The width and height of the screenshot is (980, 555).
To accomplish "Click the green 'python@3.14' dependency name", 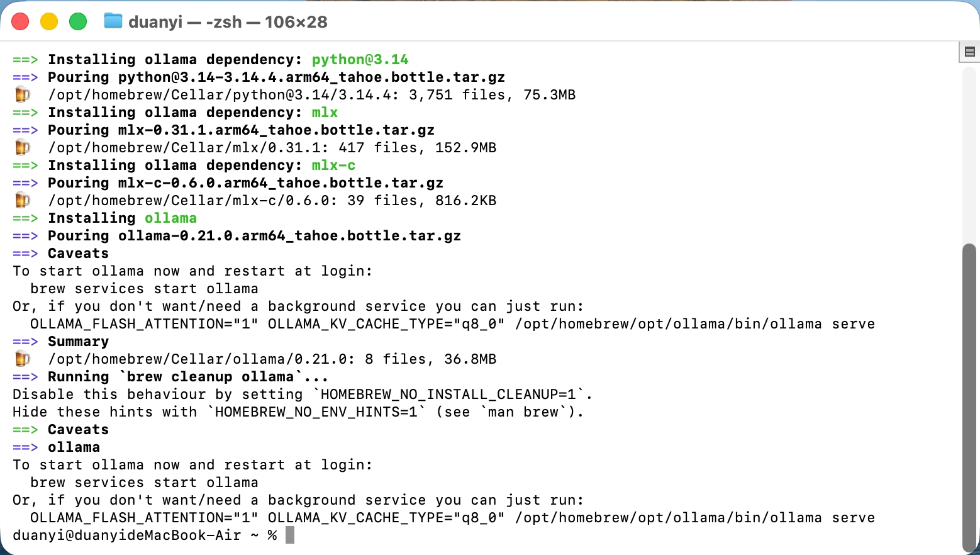I will tap(360, 60).
